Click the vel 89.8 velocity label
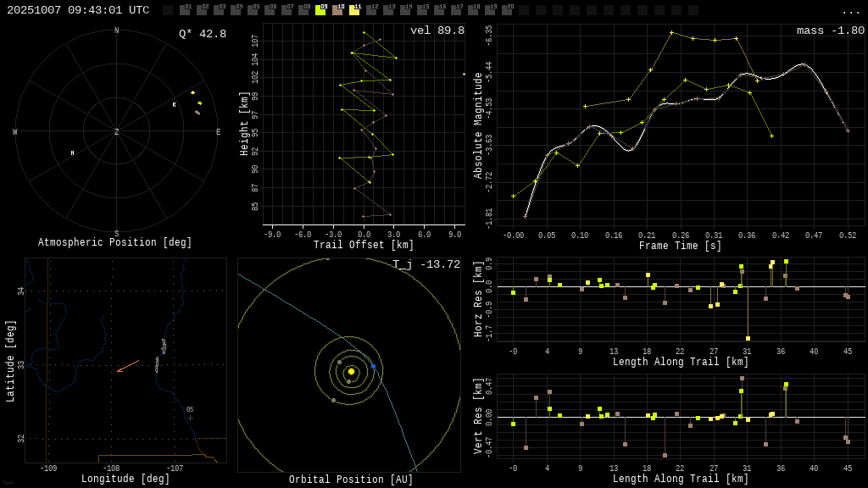 tap(437, 30)
